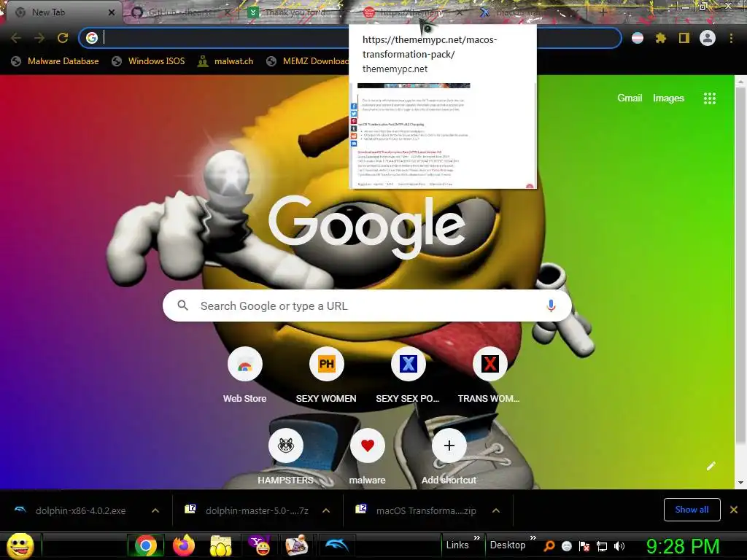The height and width of the screenshot is (560, 747).
Task: Expand dolphin-x86-4.0.2.exe download options
Action: pyautogui.click(x=155, y=510)
